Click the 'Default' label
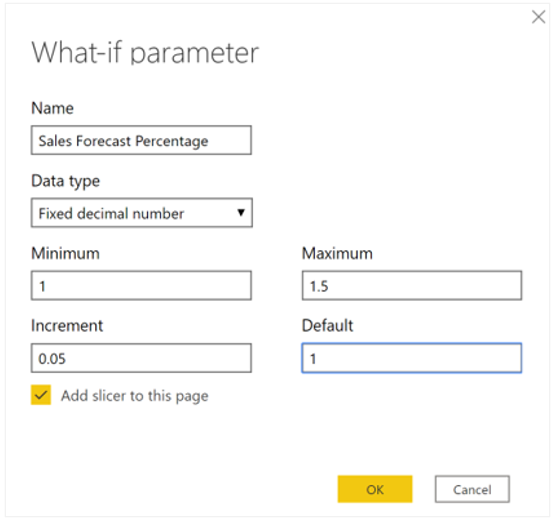 point(328,326)
